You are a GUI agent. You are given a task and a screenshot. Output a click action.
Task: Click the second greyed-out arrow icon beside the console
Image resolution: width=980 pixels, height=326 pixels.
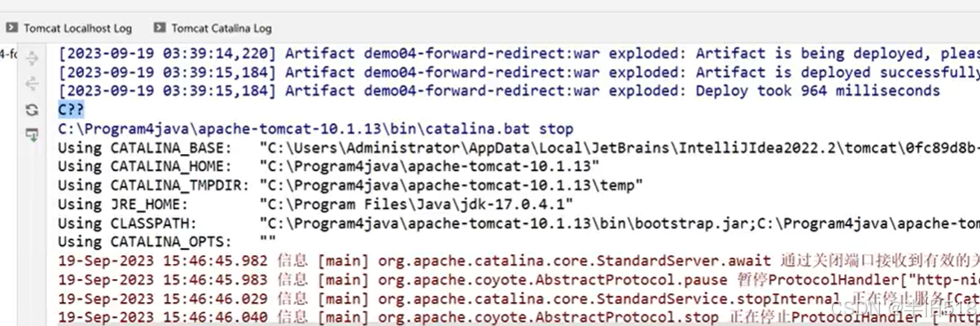(x=32, y=83)
